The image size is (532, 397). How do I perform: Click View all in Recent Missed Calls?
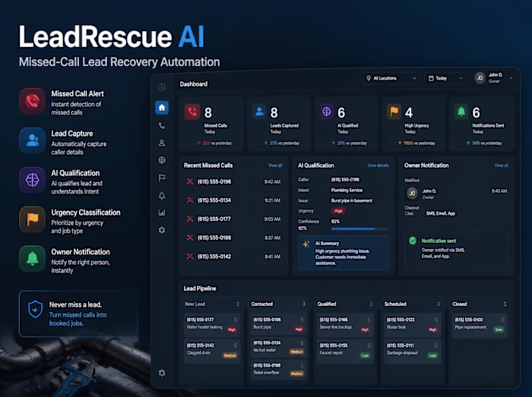[275, 165]
